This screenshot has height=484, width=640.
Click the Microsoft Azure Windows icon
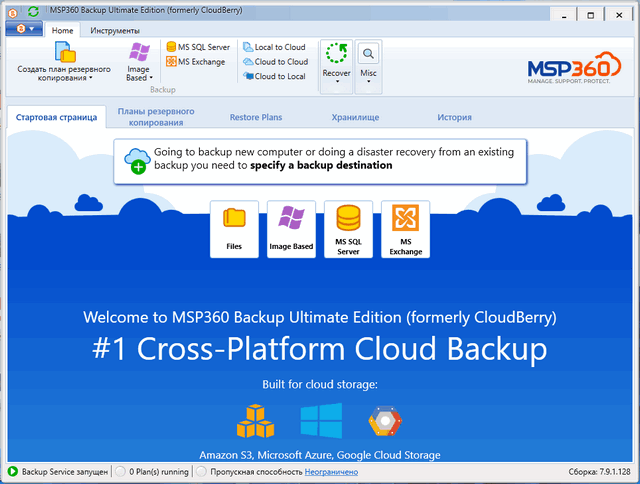click(321, 421)
